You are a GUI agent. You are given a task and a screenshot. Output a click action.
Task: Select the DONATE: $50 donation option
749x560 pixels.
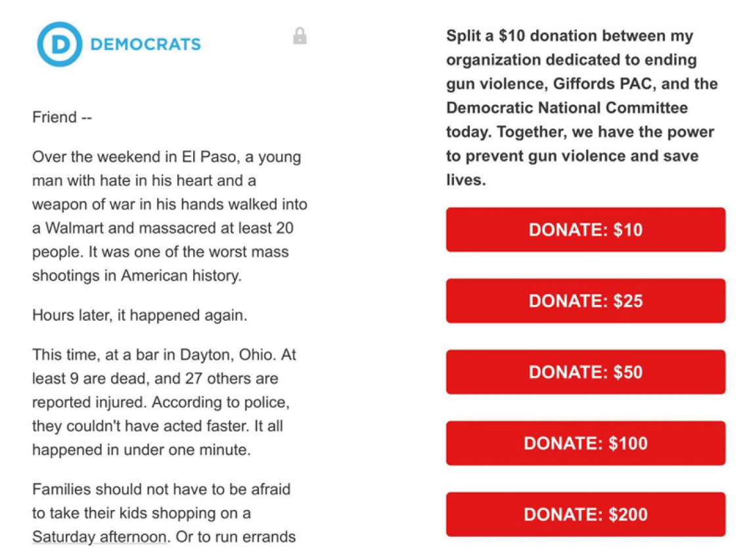tap(585, 371)
